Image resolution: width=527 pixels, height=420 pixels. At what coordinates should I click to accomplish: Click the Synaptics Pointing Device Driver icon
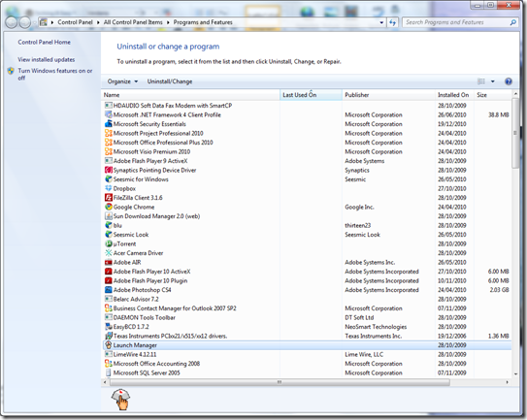point(109,170)
